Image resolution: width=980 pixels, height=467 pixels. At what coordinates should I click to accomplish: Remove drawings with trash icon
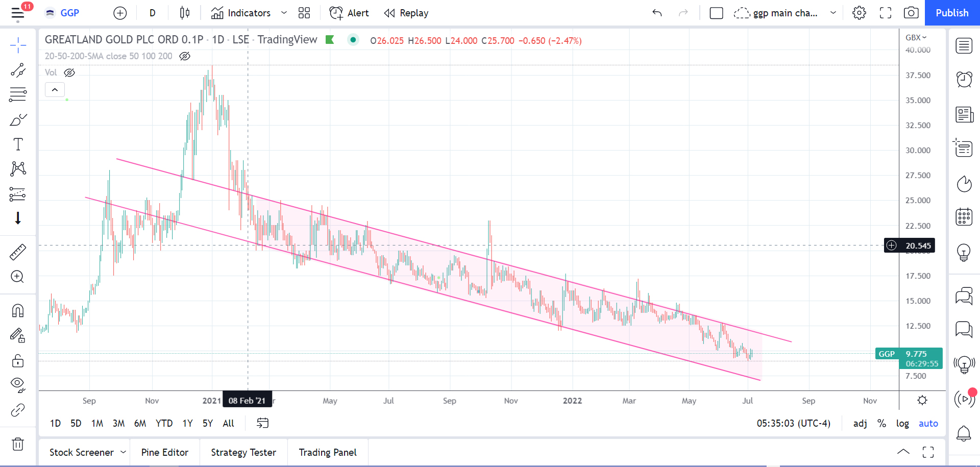coord(18,444)
